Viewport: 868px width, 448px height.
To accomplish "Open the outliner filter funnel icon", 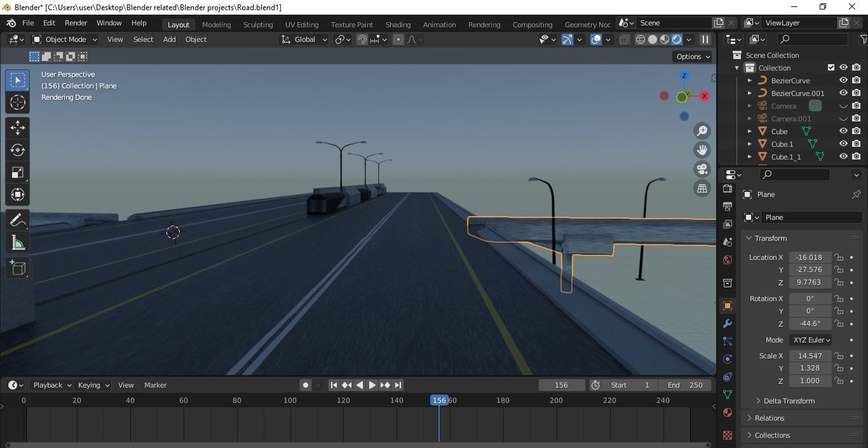I will 863,39.
